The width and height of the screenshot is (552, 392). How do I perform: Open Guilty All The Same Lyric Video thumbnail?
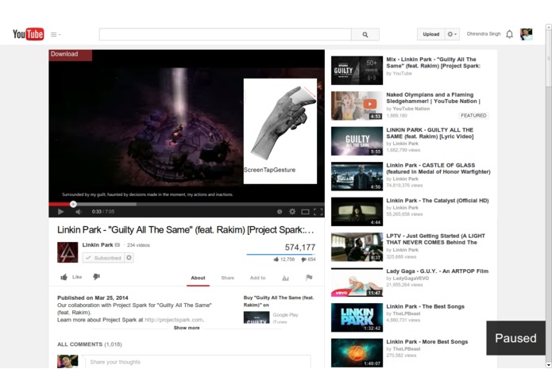357,141
